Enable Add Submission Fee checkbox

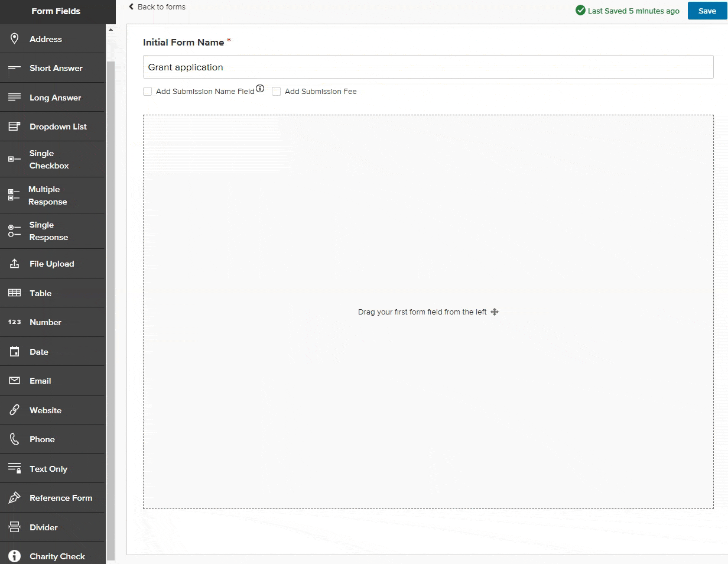tap(276, 92)
